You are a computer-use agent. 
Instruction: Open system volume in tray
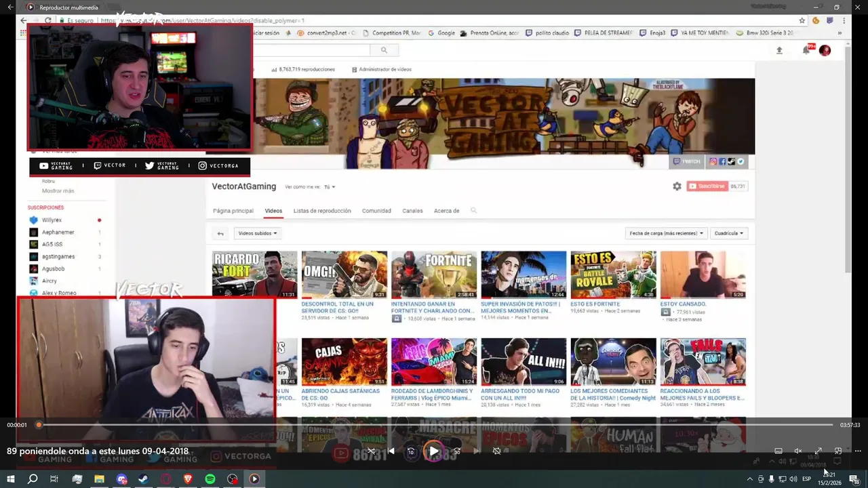[x=793, y=479]
